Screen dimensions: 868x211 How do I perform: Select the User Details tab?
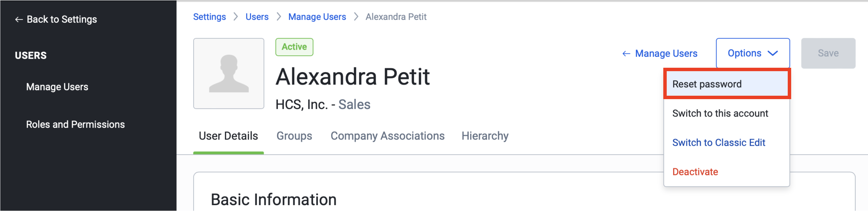tap(228, 136)
